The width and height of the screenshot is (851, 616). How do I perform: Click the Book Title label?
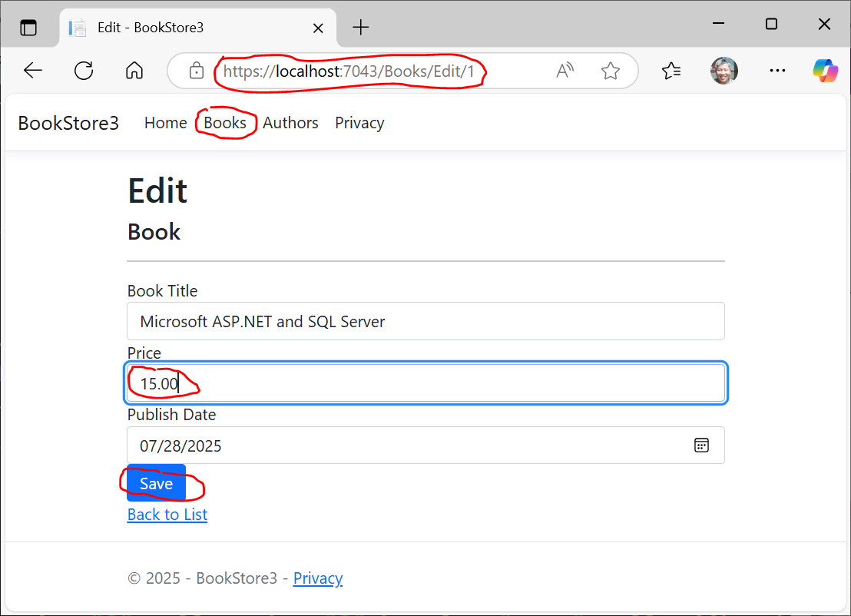click(x=162, y=291)
